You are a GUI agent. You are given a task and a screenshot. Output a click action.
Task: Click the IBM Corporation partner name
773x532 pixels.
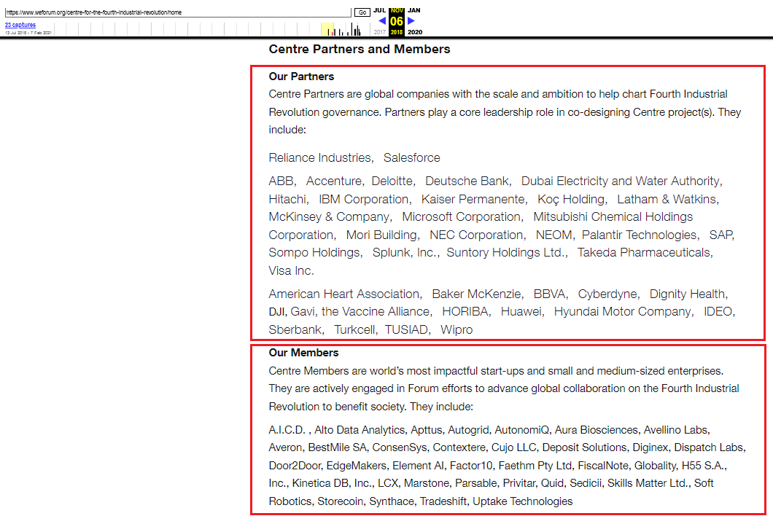(363, 199)
